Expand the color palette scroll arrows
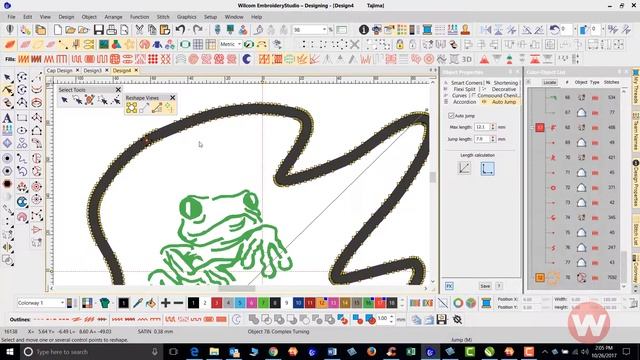 click(x=402, y=303)
